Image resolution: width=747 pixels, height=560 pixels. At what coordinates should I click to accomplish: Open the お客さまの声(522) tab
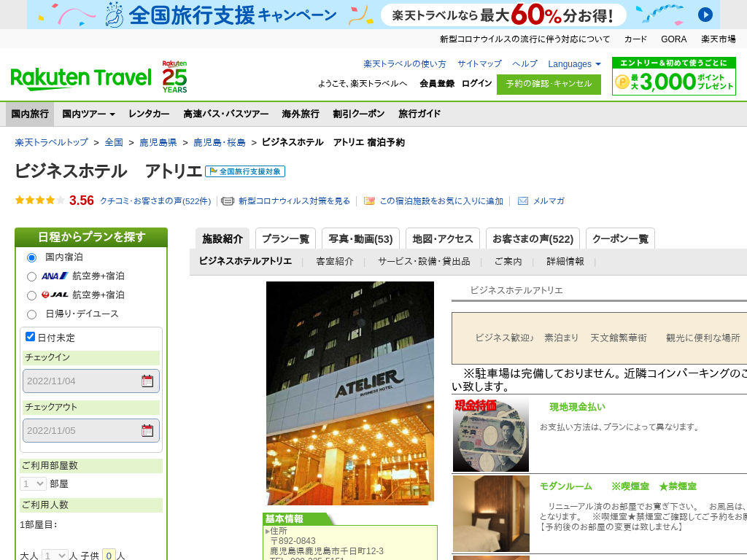tap(533, 238)
